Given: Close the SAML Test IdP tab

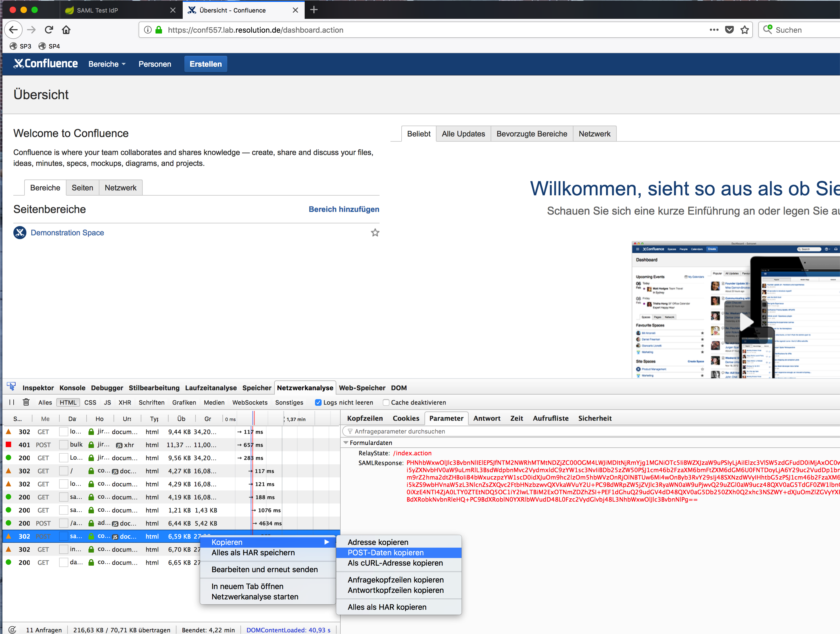Looking at the screenshot, I should (x=173, y=10).
